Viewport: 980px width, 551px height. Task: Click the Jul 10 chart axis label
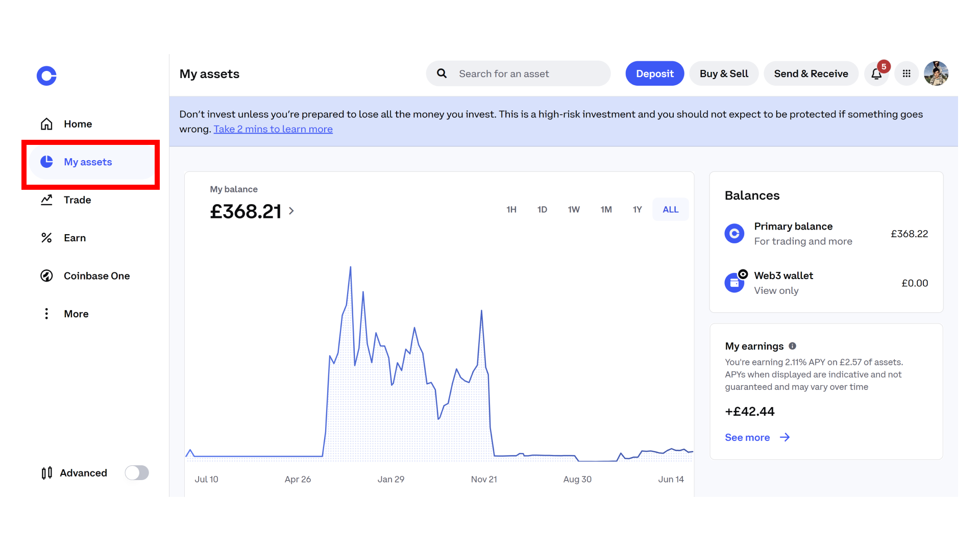tap(206, 479)
